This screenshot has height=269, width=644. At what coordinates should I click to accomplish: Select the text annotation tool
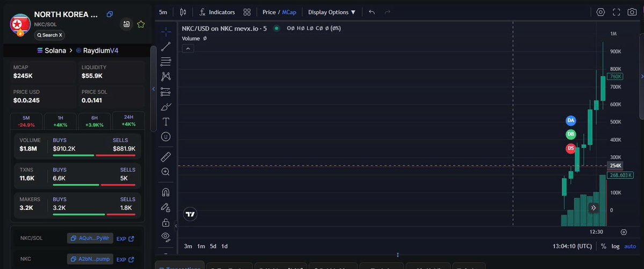166,121
